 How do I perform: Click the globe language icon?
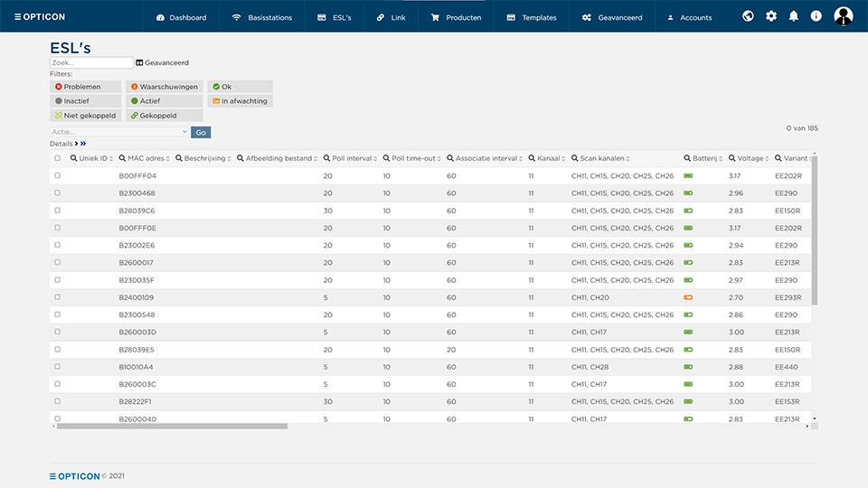click(x=748, y=16)
